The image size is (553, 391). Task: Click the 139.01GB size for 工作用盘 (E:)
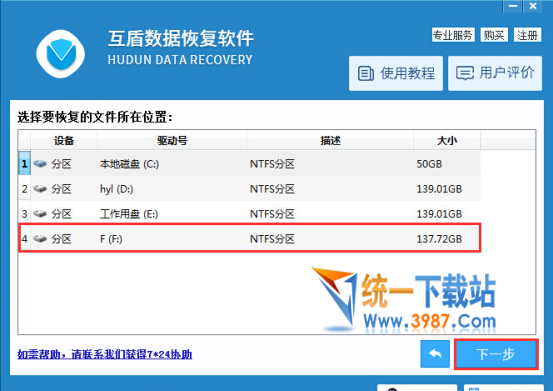pyautogui.click(x=439, y=214)
